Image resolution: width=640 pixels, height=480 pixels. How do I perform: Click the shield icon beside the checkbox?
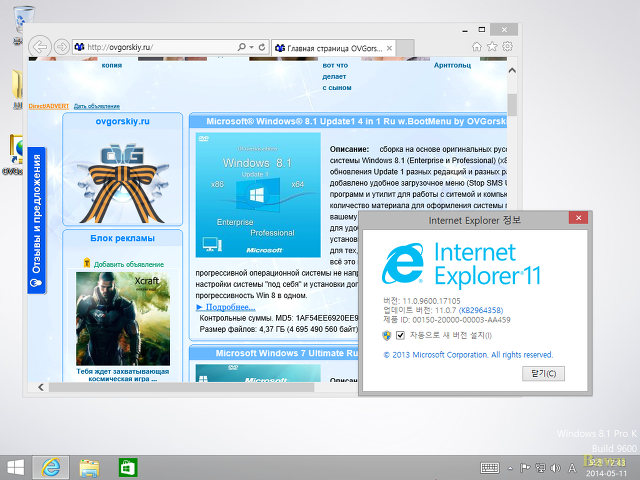[x=387, y=336]
